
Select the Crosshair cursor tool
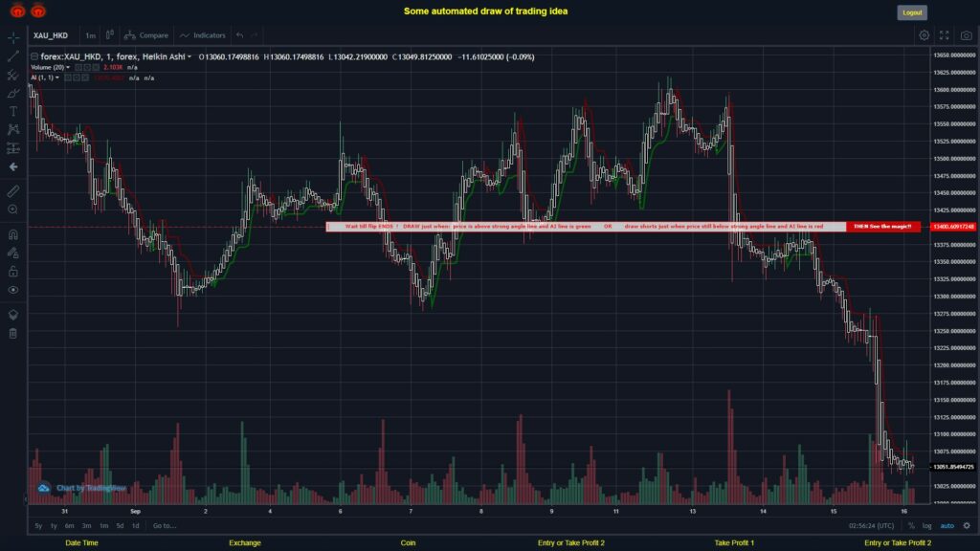(11, 39)
